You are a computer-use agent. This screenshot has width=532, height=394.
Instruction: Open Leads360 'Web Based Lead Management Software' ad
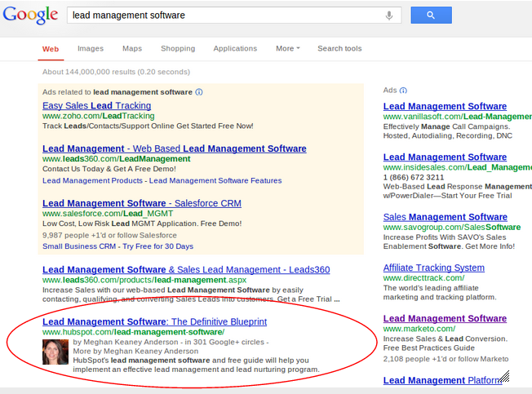click(175, 148)
